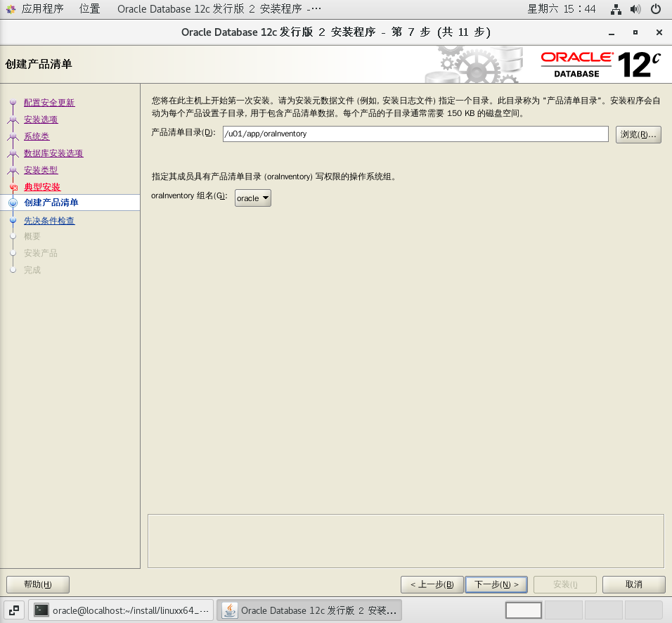The width and height of the screenshot is (672, 623).
Task: Click the oraInventory 组名(G) label
Action: (189, 195)
